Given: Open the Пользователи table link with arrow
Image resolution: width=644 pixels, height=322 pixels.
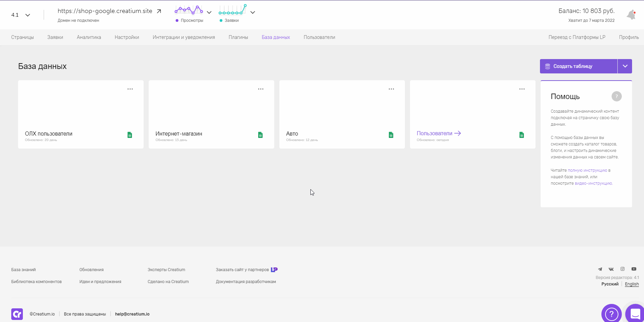Looking at the screenshot, I should point(439,133).
